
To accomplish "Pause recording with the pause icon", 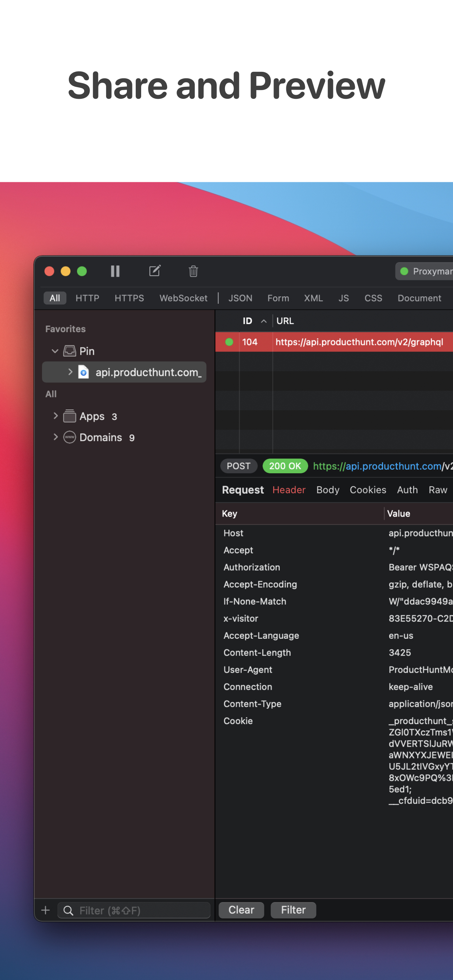I will click(115, 271).
